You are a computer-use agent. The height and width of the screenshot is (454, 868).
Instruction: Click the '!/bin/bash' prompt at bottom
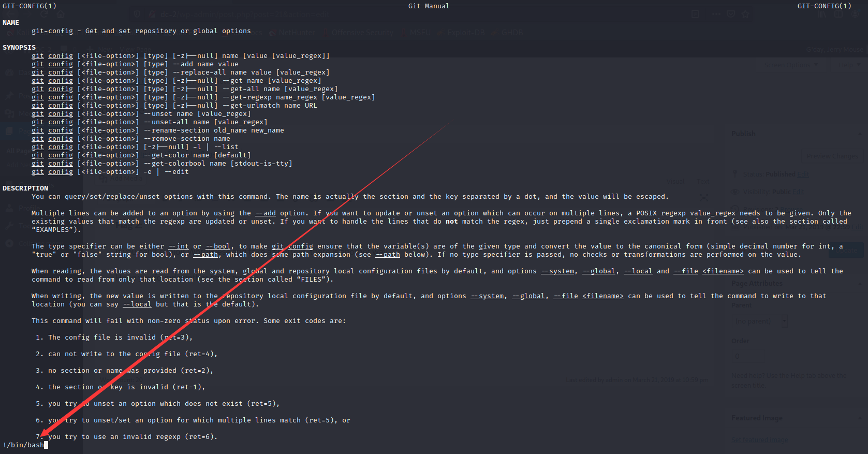pyautogui.click(x=23, y=445)
